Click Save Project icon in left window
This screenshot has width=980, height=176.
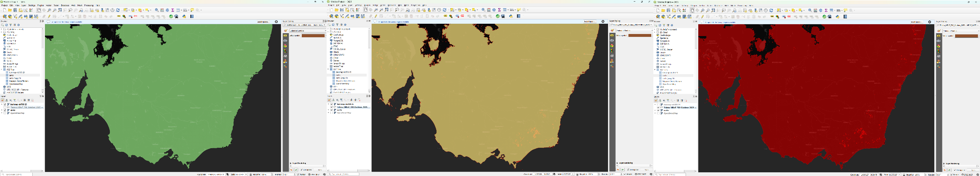(15, 10)
